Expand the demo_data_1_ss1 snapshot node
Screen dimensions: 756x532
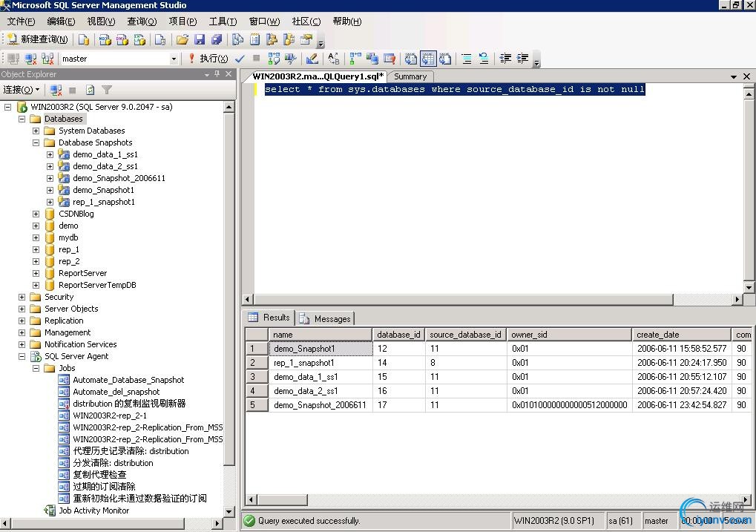click(x=50, y=154)
